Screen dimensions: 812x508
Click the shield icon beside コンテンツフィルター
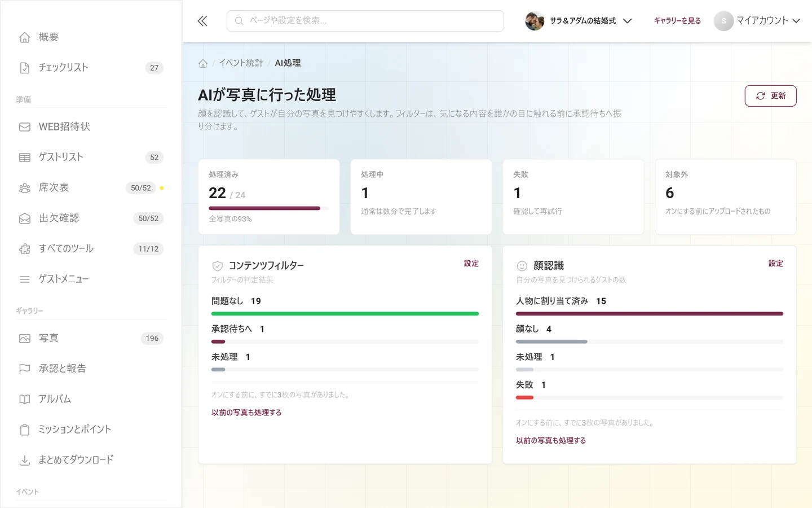[217, 266]
